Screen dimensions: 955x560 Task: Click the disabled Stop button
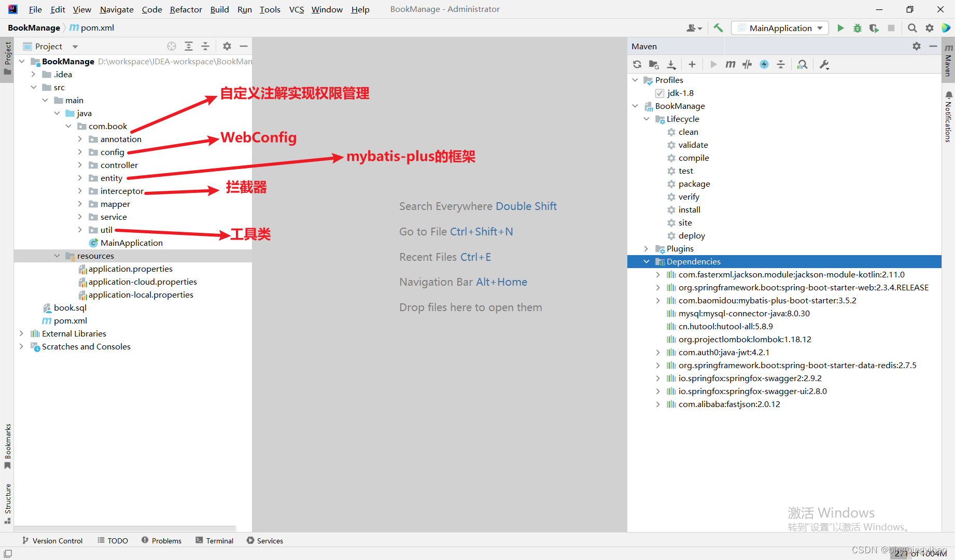pos(891,28)
